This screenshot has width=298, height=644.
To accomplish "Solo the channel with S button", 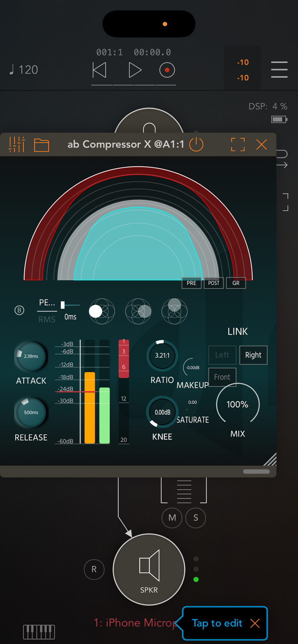I will 196,518.
